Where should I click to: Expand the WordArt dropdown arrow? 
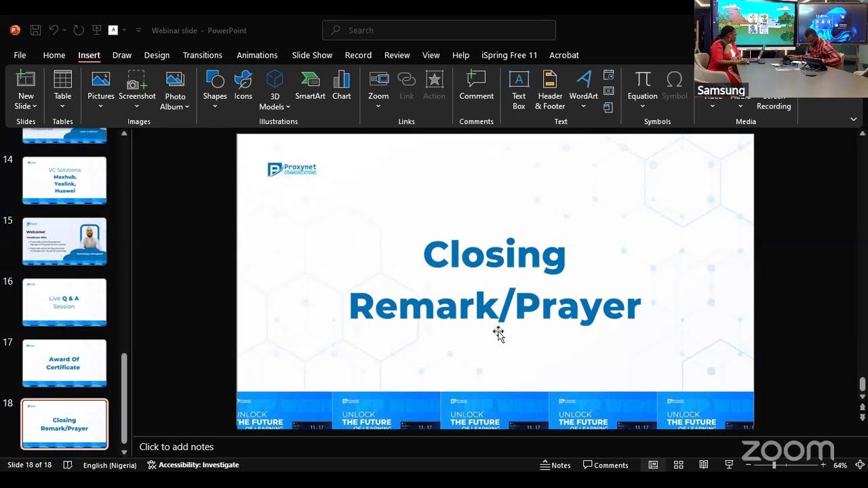click(x=583, y=106)
